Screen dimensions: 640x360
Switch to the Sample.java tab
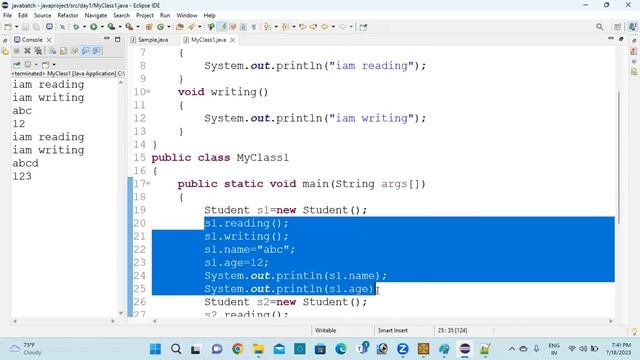point(149,40)
